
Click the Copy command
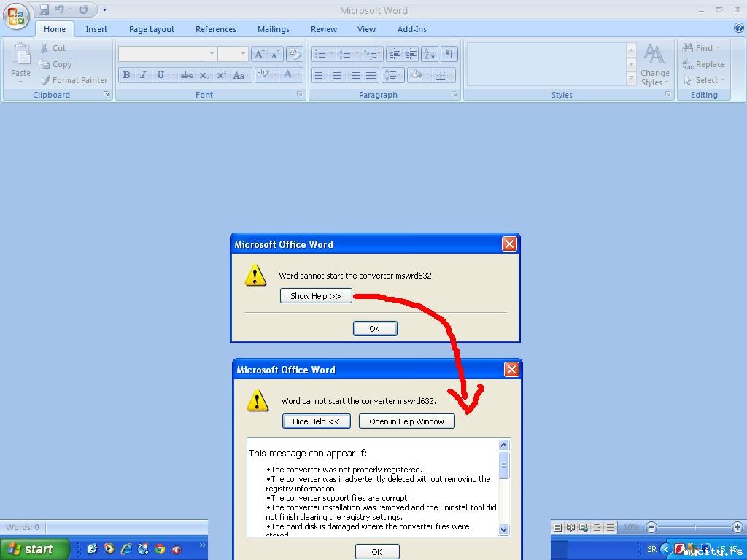point(55,64)
